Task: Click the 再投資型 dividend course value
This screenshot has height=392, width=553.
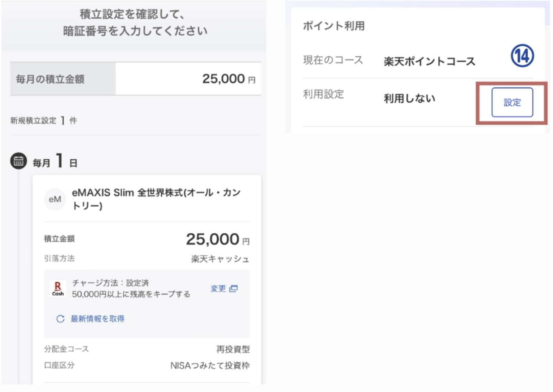Action: click(233, 349)
